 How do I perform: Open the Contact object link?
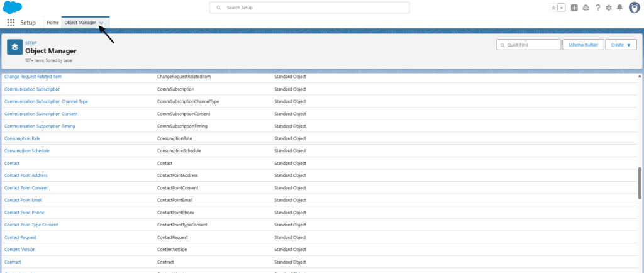pyautogui.click(x=12, y=163)
